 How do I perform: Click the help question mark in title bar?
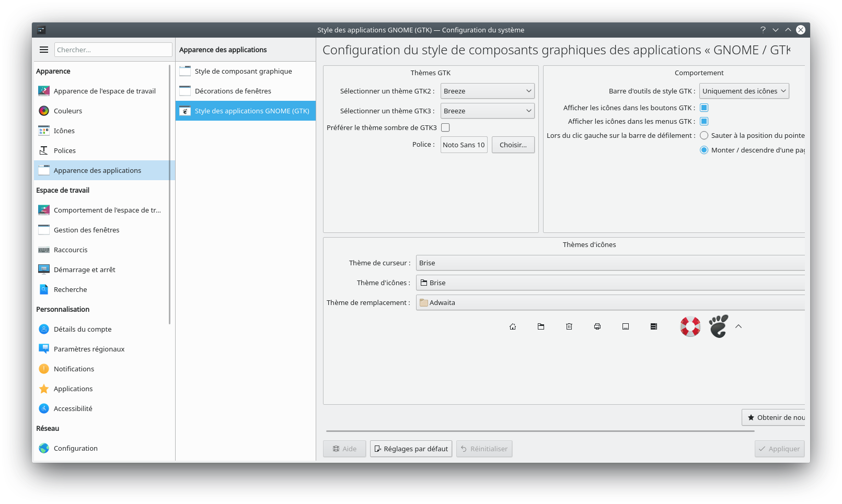point(763,30)
